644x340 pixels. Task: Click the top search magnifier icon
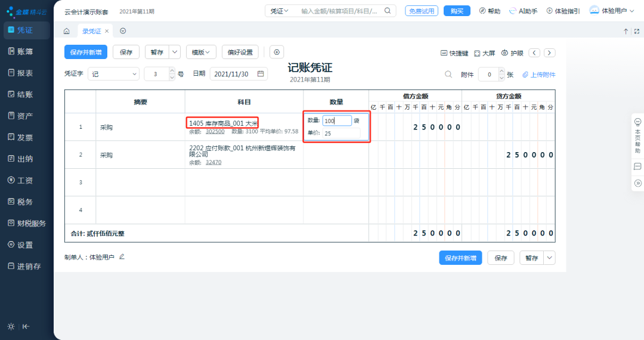[388, 11]
